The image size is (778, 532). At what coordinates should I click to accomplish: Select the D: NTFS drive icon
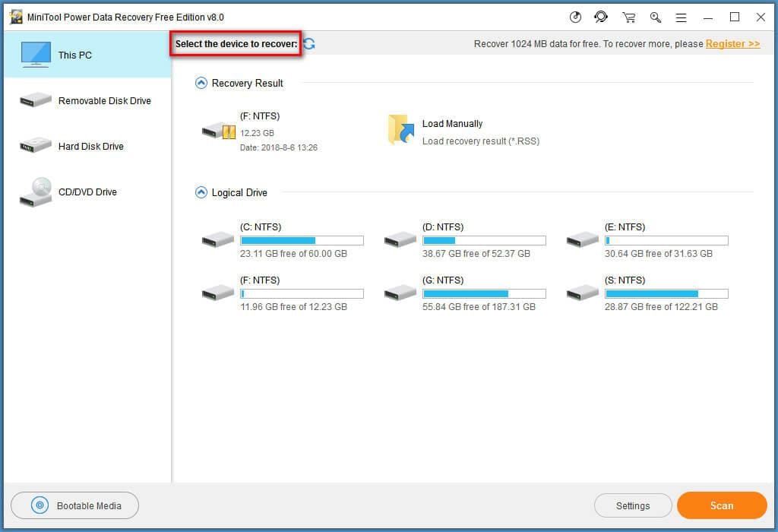(400, 239)
